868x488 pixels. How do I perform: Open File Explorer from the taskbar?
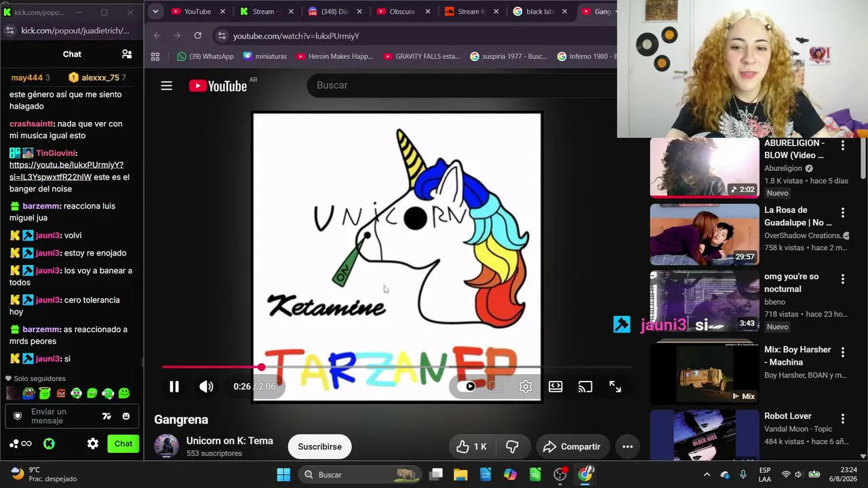pos(460,474)
